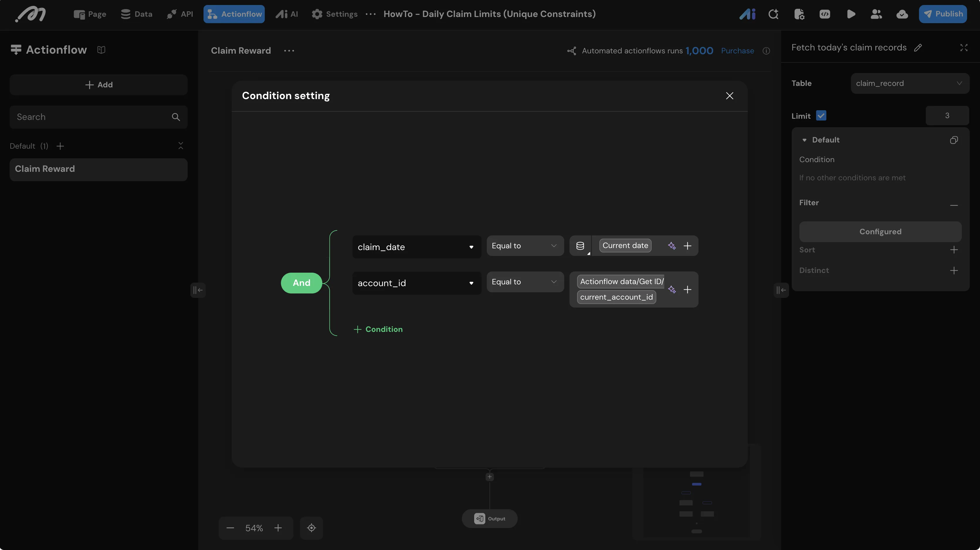Open Equal to operator for claim_date
The width and height of the screenshot is (980, 550).
pos(525,246)
